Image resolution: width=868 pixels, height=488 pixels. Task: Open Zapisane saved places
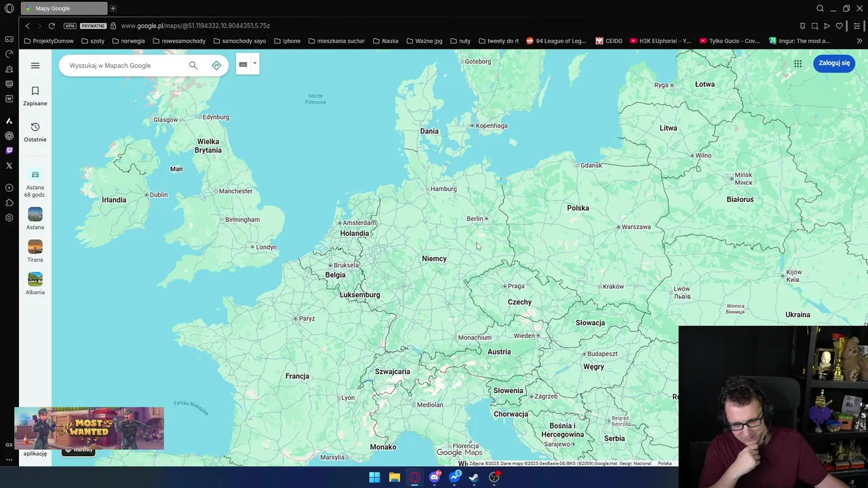coord(35,96)
